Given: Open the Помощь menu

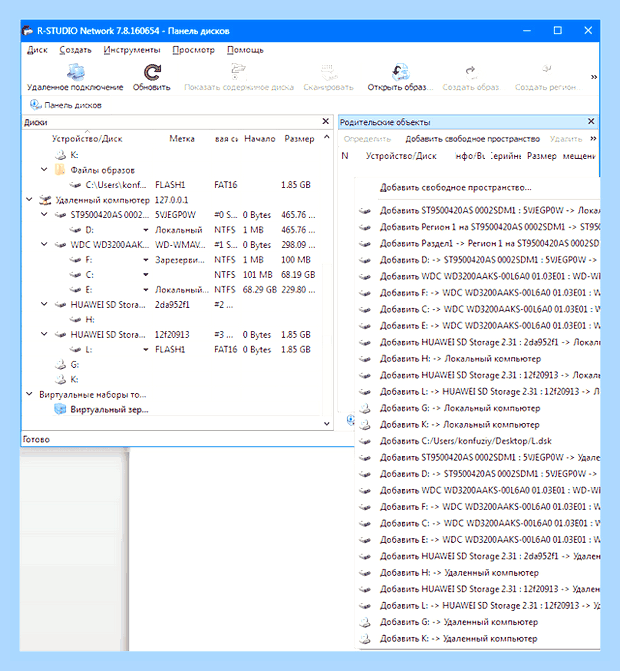Looking at the screenshot, I should coord(245,50).
